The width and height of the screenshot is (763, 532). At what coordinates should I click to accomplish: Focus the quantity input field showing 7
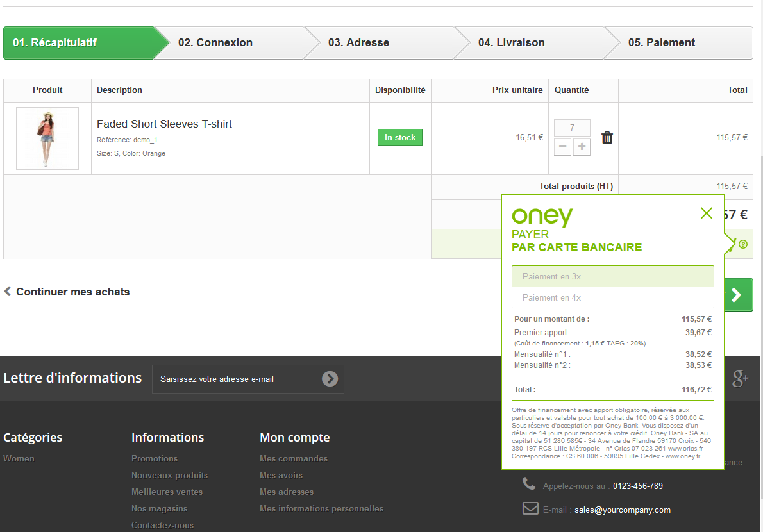coord(572,128)
